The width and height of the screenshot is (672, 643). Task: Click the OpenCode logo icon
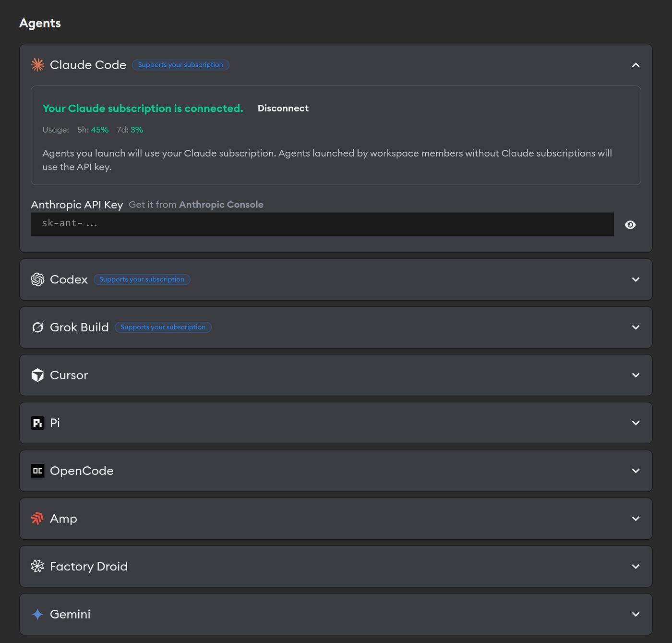click(x=37, y=471)
